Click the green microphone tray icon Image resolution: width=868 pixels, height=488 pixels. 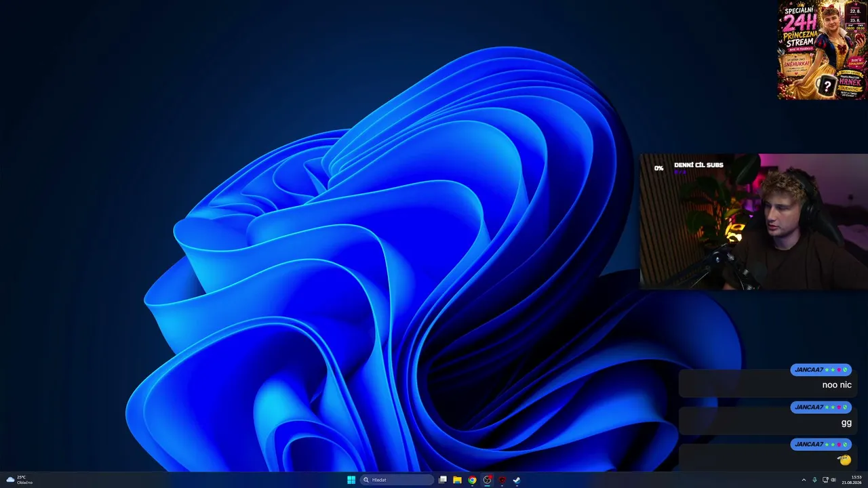814,480
